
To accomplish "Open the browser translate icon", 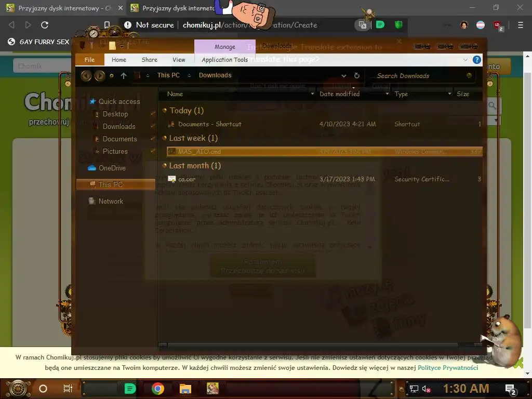I will (x=362, y=25).
